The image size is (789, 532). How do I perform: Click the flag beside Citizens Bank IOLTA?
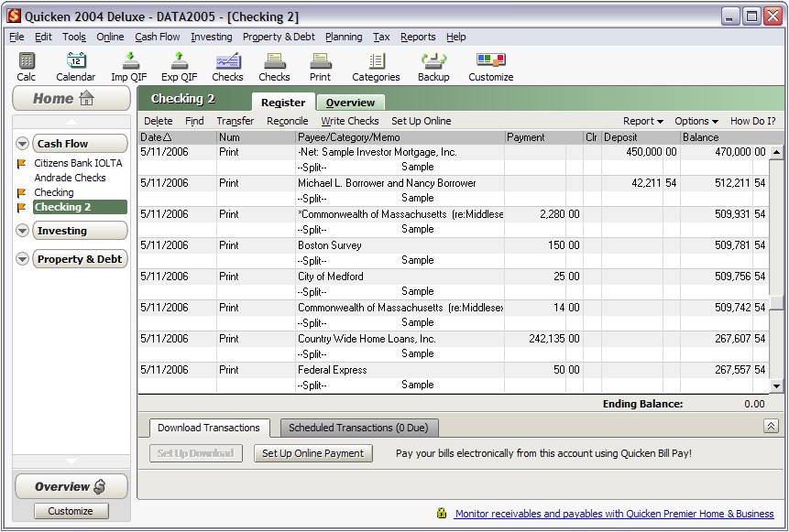click(21, 163)
